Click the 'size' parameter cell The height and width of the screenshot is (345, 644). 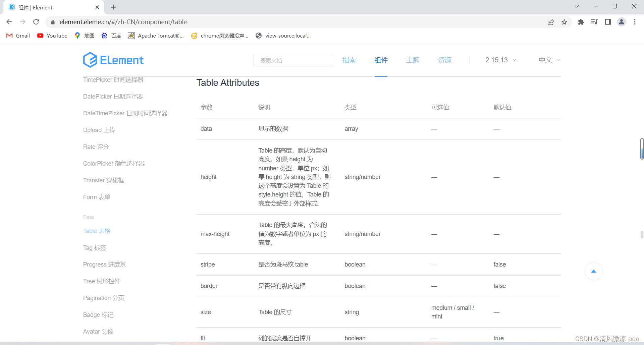tap(206, 312)
